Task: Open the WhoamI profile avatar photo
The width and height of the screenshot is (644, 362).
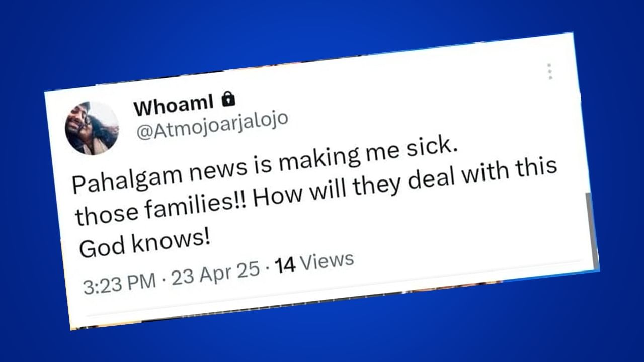Action: pos(92,128)
